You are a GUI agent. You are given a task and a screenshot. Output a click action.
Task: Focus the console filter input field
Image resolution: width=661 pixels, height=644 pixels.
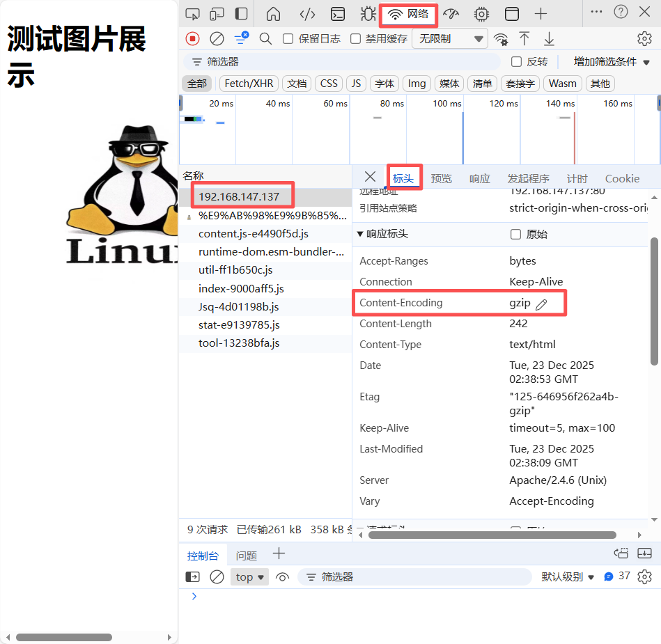tap(414, 576)
